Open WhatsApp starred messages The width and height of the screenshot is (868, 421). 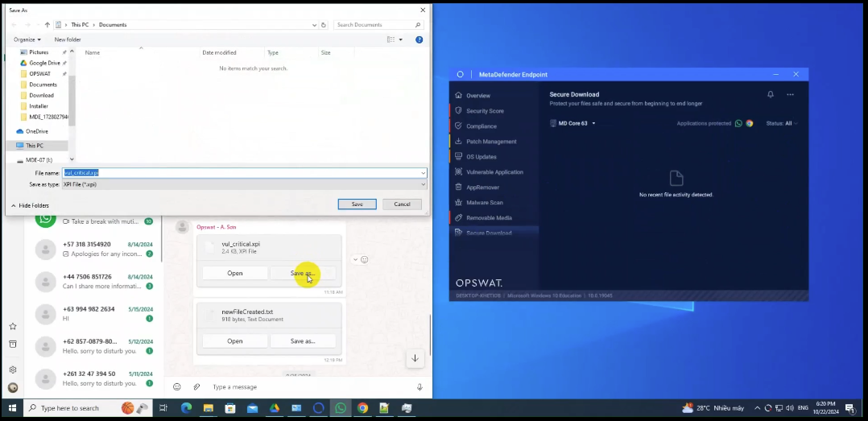click(x=13, y=326)
